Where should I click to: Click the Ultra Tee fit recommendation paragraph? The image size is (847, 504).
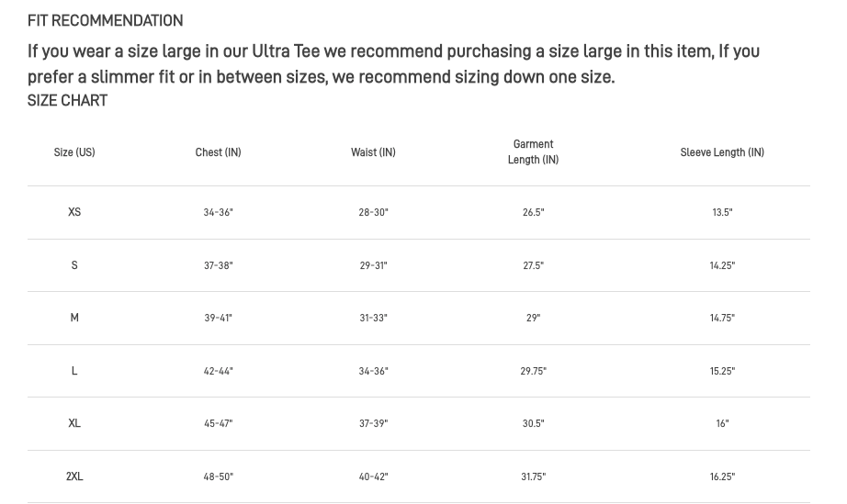click(x=393, y=63)
